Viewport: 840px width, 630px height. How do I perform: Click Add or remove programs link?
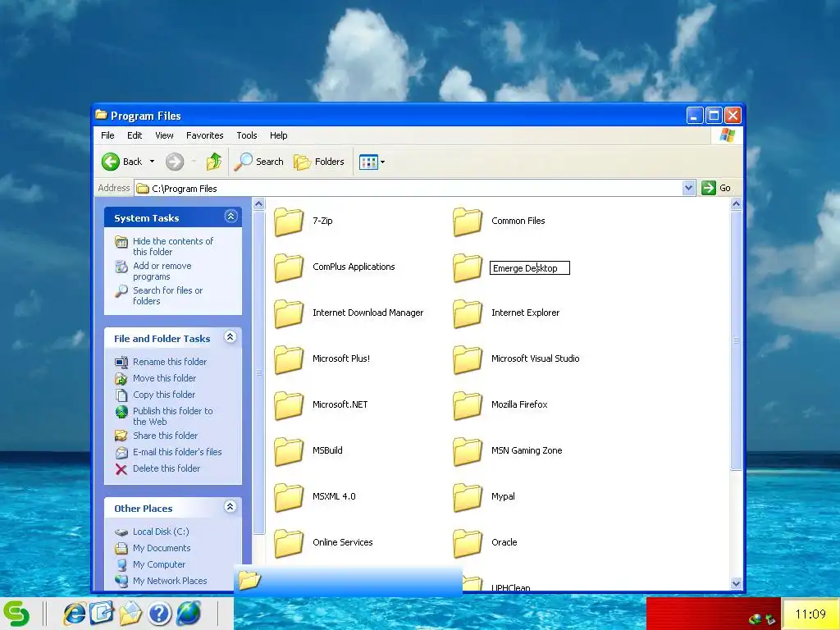click(162, 271)
